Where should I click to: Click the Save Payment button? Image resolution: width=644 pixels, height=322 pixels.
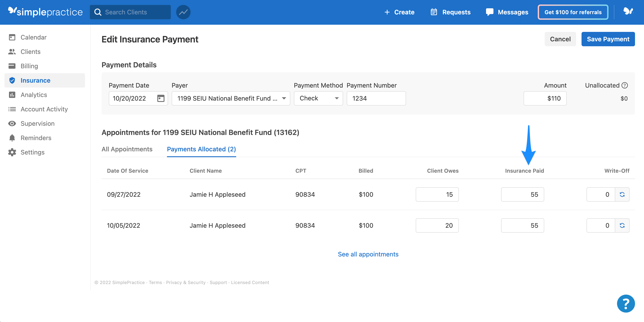click(x=608, y=39)
